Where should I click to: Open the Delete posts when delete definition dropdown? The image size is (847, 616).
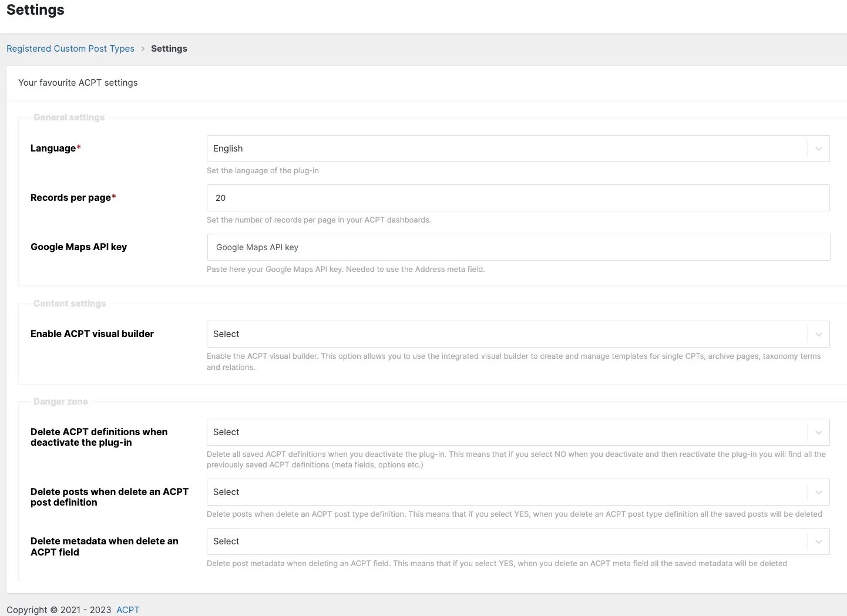point(506,493)
